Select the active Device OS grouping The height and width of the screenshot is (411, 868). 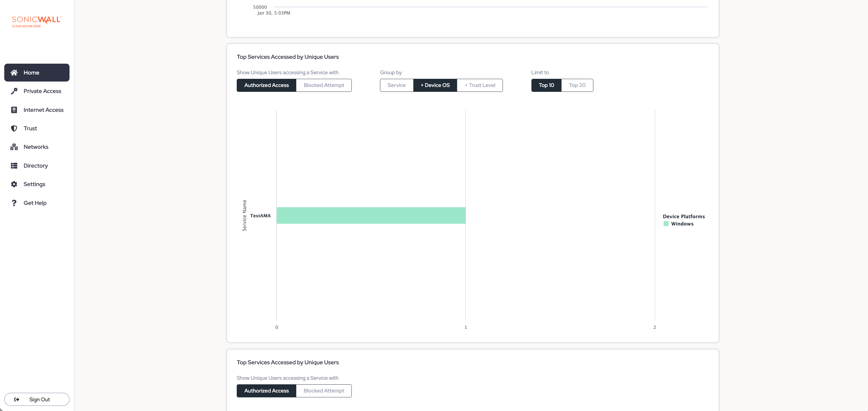coord(435,85)
